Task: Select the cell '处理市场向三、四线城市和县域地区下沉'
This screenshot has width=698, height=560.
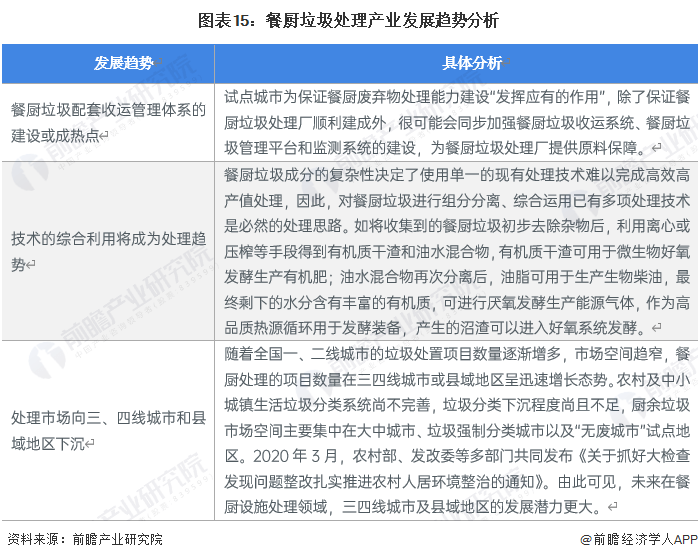Action: pos(108,430)
